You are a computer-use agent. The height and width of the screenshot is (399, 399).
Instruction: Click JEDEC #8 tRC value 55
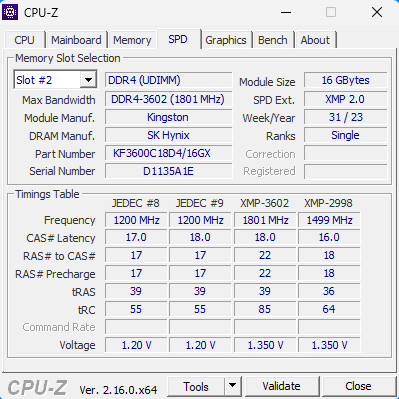coord(136,309)
